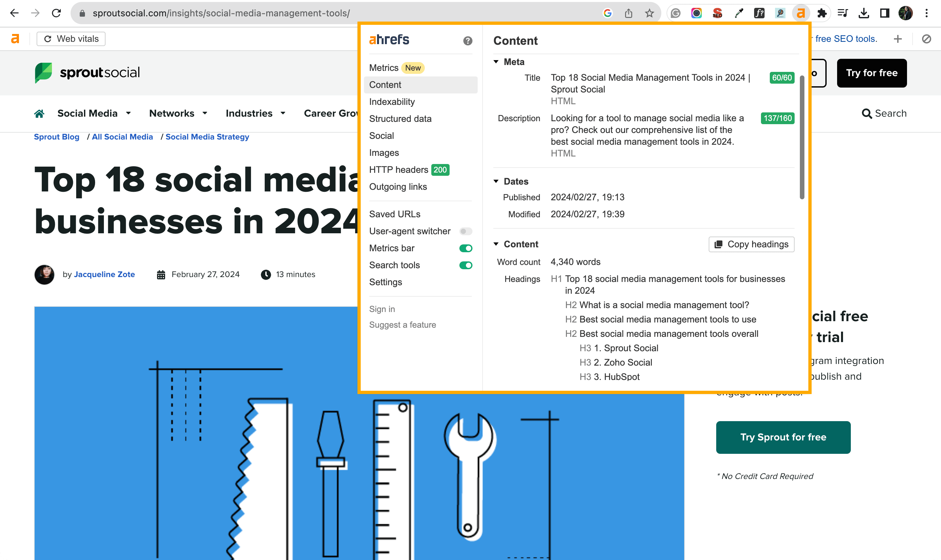Reload the page
The width and height of the screenshot is (941, 560).
click(57, 13)
